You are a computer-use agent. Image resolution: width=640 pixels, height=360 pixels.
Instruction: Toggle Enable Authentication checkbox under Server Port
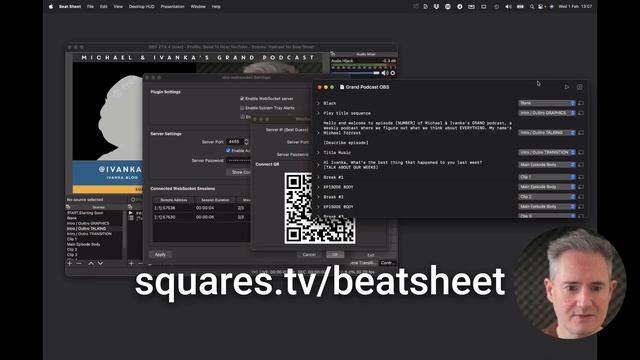click(x=228, y=151)
